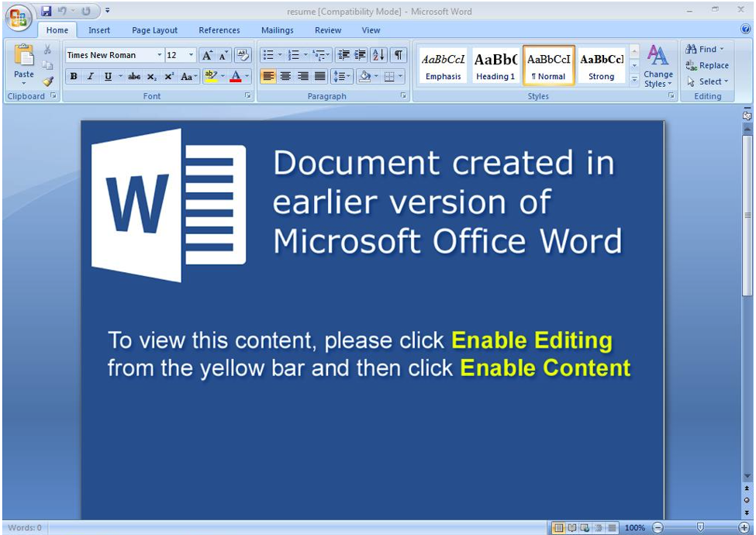Click the Office Button orb

(x=19, y=18)
